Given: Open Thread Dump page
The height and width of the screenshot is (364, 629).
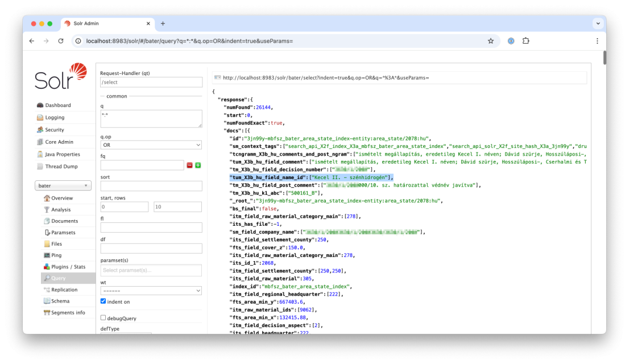Looking at the screenshot, I should (x=61, y=167).
